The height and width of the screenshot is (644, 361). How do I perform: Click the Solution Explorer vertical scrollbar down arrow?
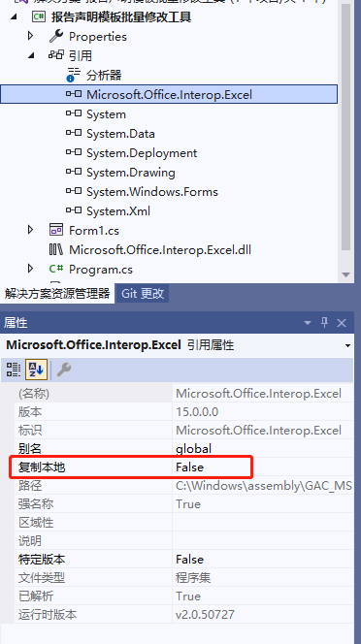[345, 274]
